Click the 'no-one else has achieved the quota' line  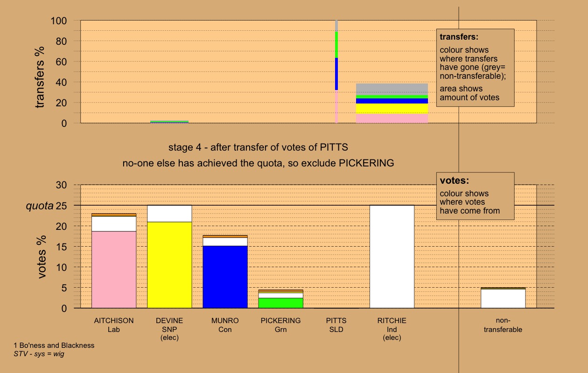click(258, 163)
